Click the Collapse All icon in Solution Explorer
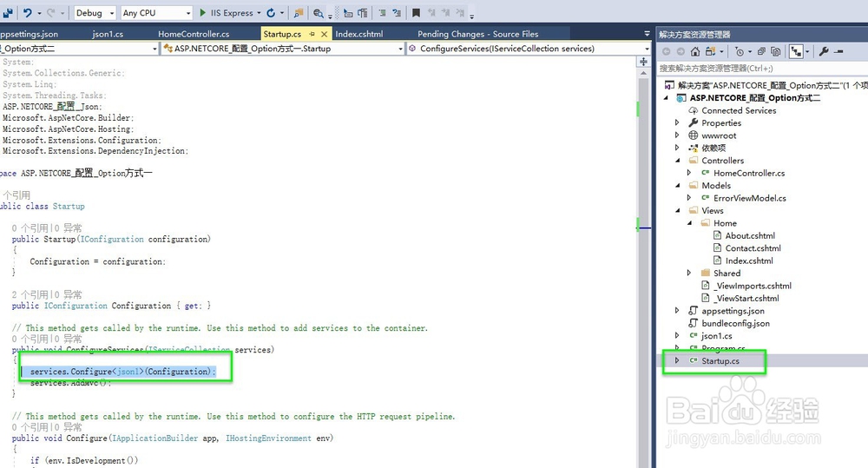 click(762, 51)
